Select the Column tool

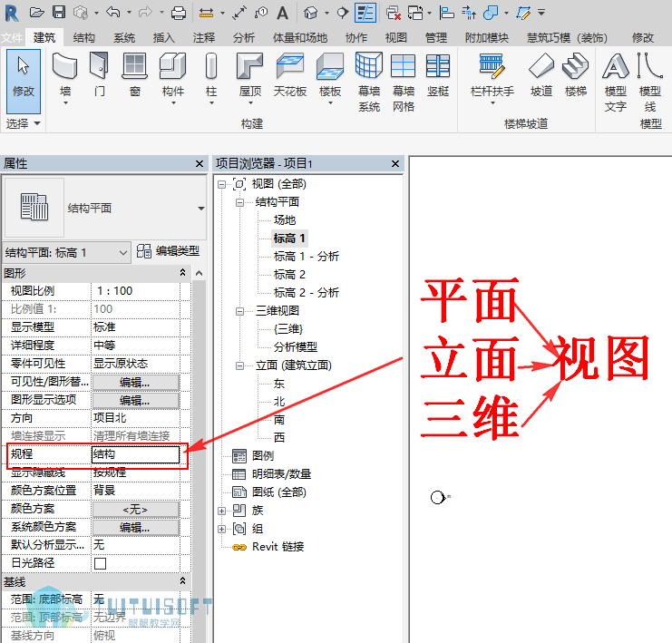click(x=211, y=78)
